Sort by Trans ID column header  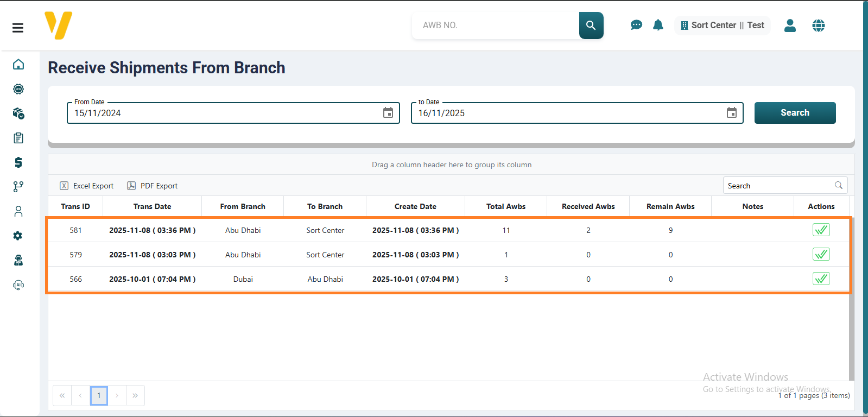pyautogui.click(x=75, y=206)
